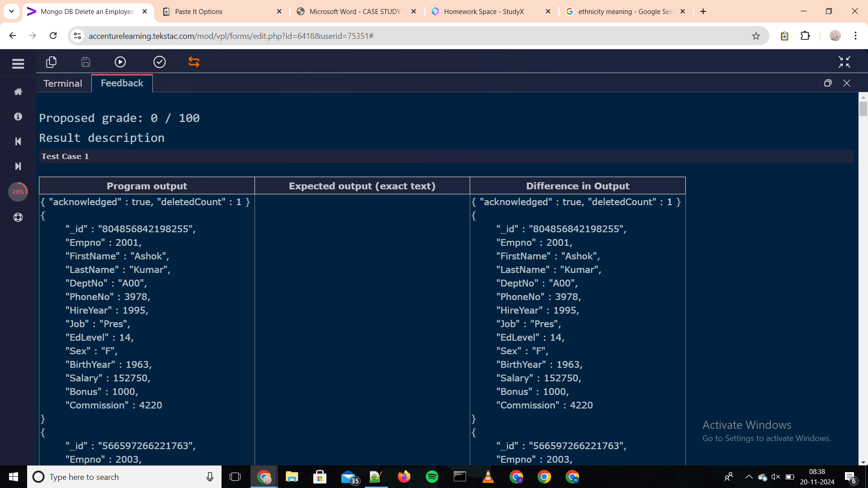This screenshot has height=488, width=868.
Task: Click the home sidebar icon
Action: coord(17,92)
